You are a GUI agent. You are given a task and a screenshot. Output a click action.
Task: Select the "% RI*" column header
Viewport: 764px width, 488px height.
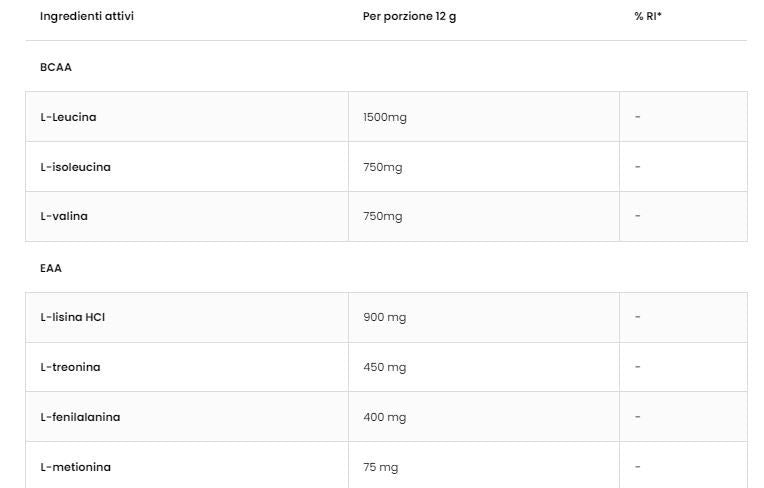[648, 17]
